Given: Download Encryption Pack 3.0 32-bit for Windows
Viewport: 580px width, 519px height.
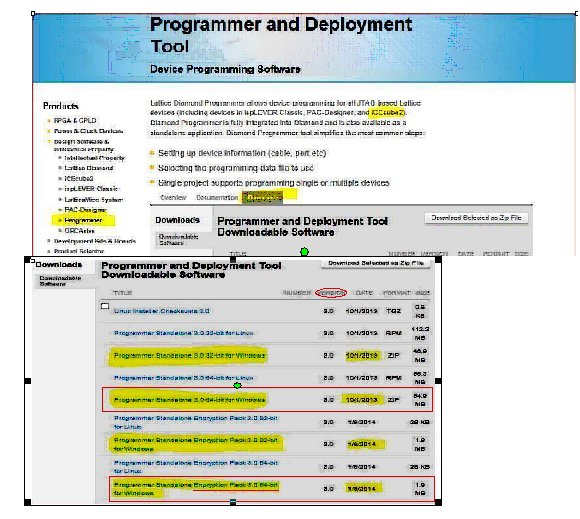Looking at the screenshot, I should click(196, 444).
